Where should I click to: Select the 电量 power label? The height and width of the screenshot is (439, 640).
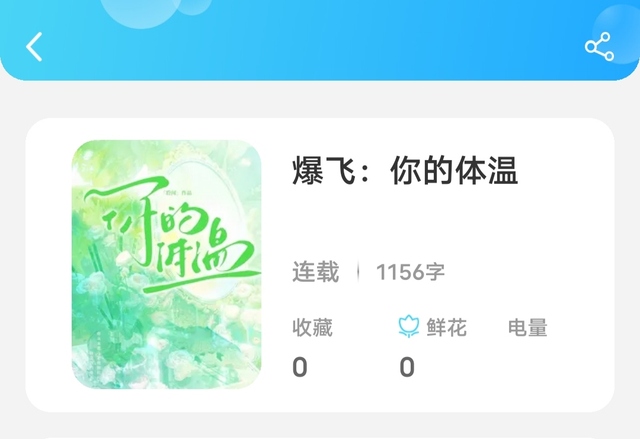(x=527, y=327)
